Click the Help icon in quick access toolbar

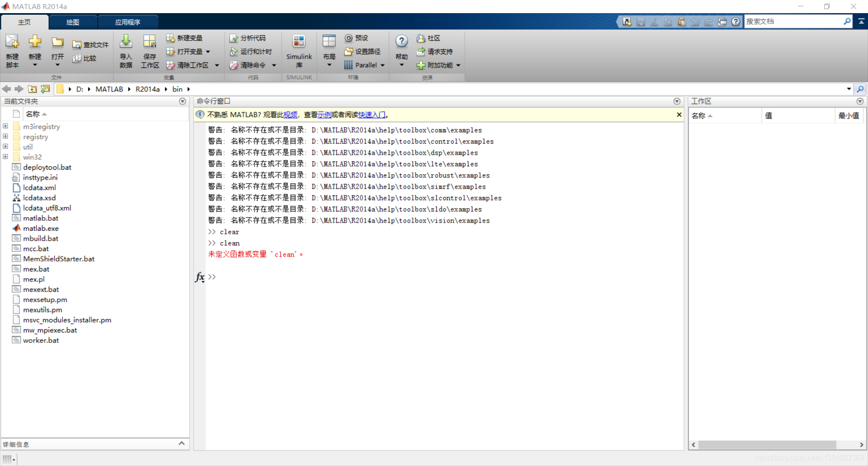[736, 22]
